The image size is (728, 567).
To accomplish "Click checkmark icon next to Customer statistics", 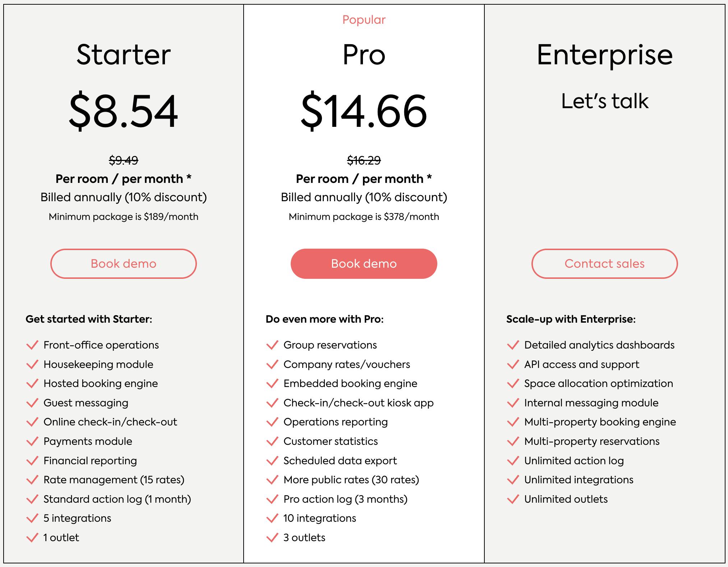I will 272,441.
